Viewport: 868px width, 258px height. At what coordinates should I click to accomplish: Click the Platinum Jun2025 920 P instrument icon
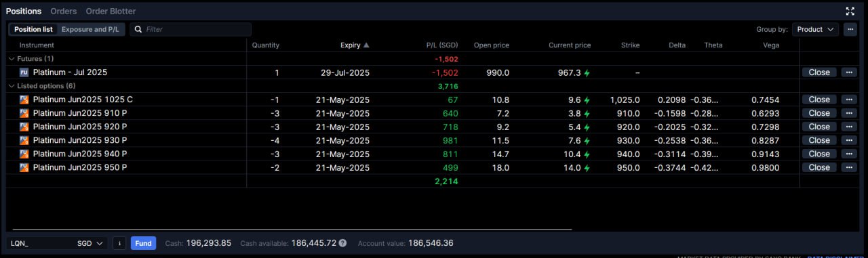tap(24, 127)
